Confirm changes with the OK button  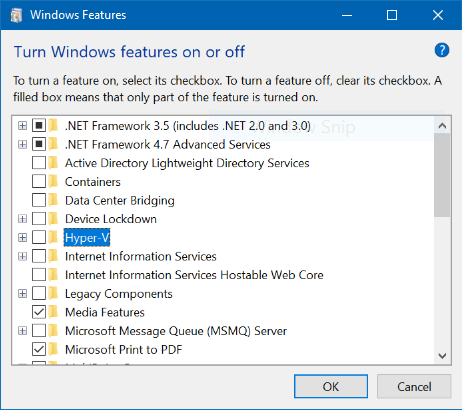click(x=331, y=386)
